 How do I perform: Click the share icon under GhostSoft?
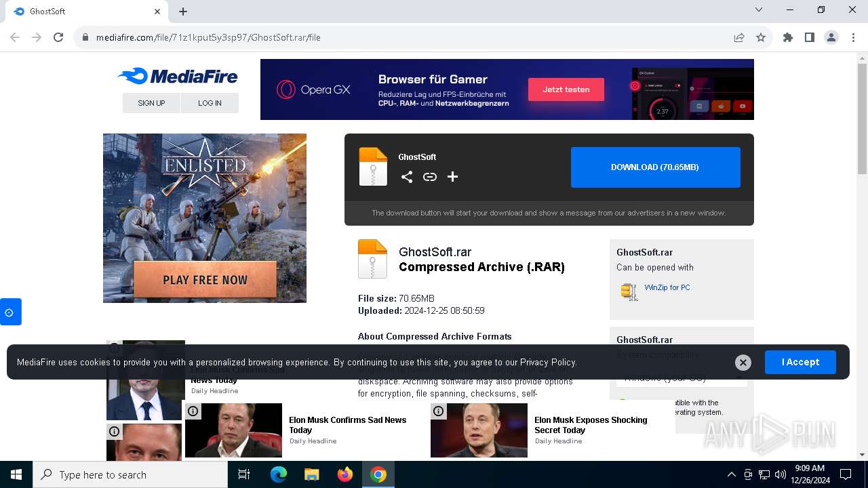407,177
